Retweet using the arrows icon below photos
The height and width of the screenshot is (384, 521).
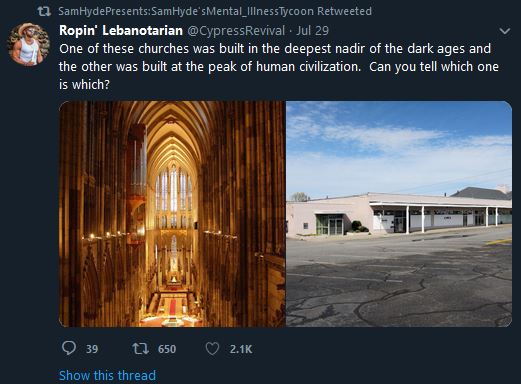pyautogui.click(x=140, y=349)
